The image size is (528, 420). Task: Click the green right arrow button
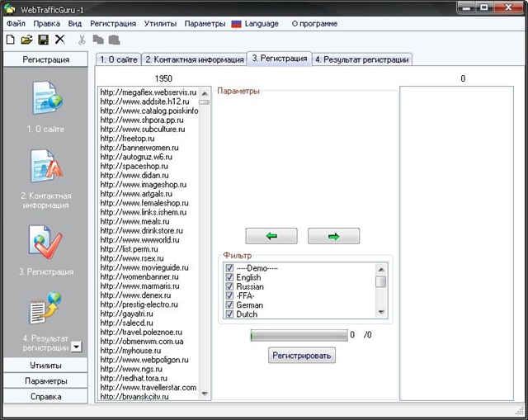333,236
